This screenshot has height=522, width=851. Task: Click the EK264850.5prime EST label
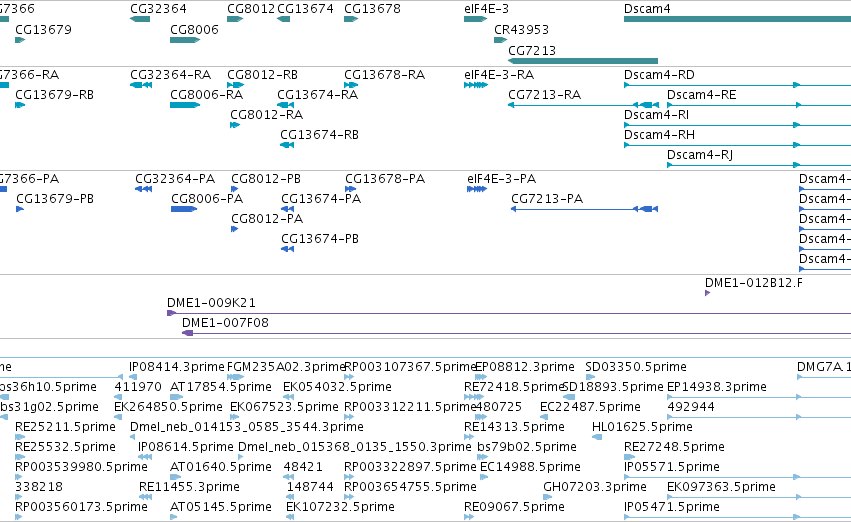coord(168,407)
